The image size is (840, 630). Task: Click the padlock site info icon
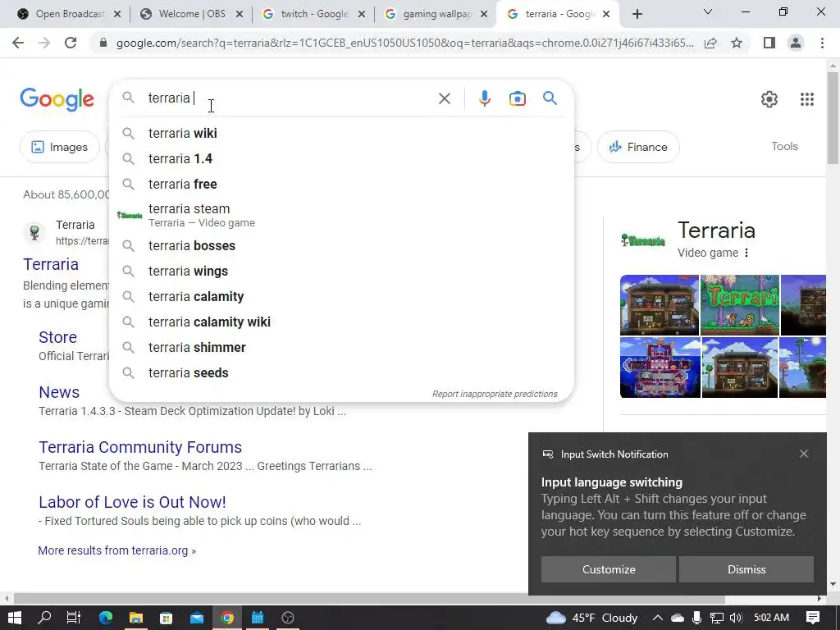(x=103, y=43)
